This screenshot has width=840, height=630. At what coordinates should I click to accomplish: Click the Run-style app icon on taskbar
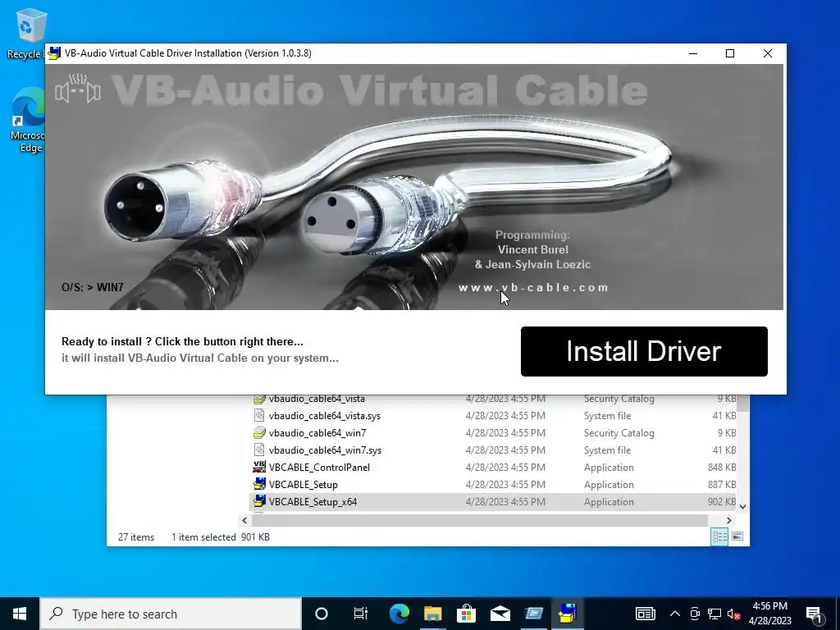pos(533,614)
